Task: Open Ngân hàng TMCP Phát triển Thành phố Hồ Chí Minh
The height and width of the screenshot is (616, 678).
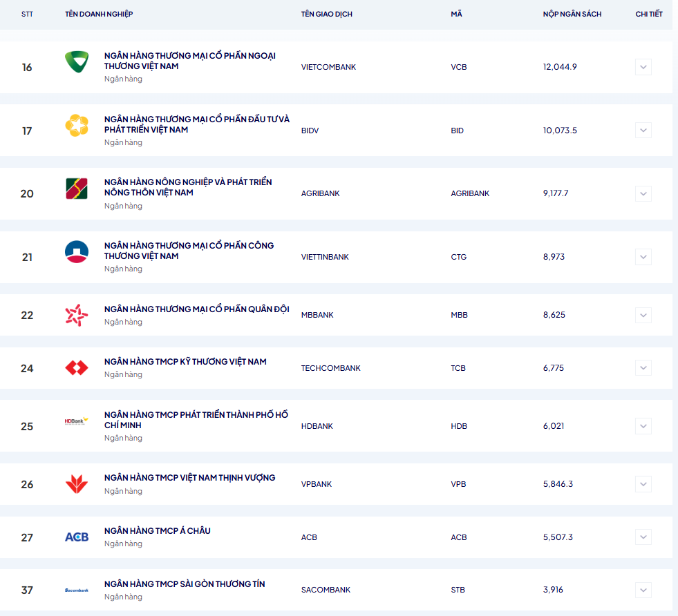Action: pos(196,420)
